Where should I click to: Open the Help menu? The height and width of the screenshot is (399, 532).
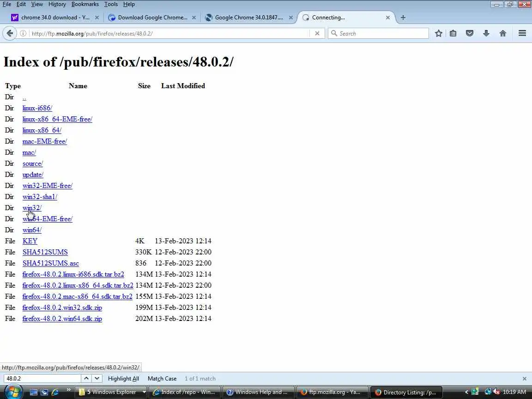[129, 4]
